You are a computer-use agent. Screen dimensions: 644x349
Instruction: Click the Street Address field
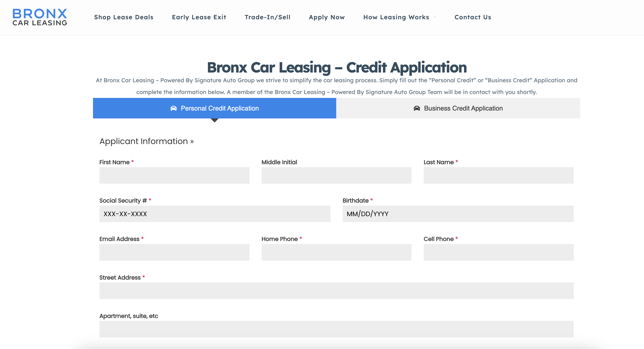pyautogui.click(x=336, y=291)
